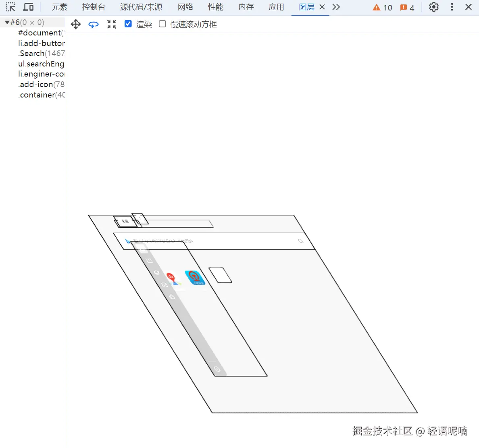The width and height of the screenshot is (479, 448).
Task: Expand the li.add-button tree entry
Action: click(x=42, y=43)
